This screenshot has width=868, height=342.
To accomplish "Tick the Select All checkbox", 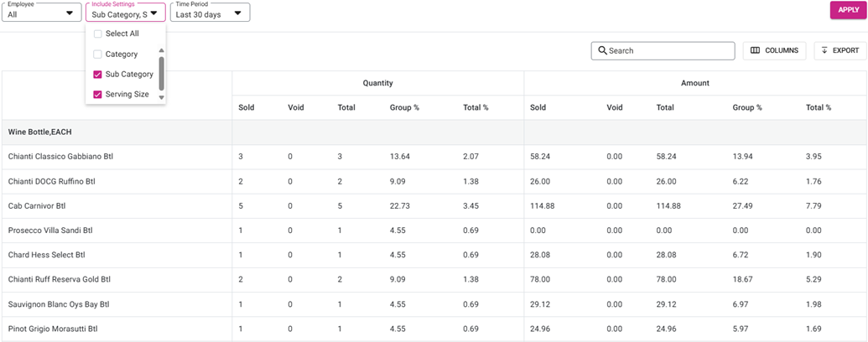I will [97, 34].
